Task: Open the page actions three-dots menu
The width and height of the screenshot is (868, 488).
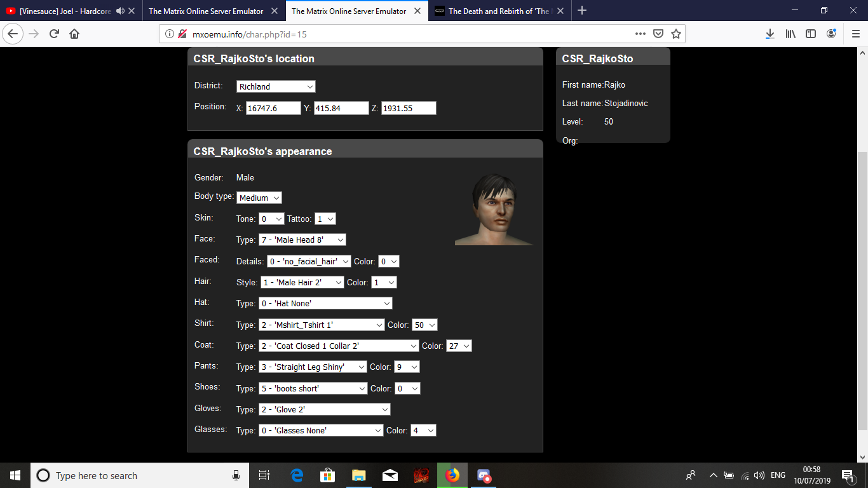Action: [641, 34]
